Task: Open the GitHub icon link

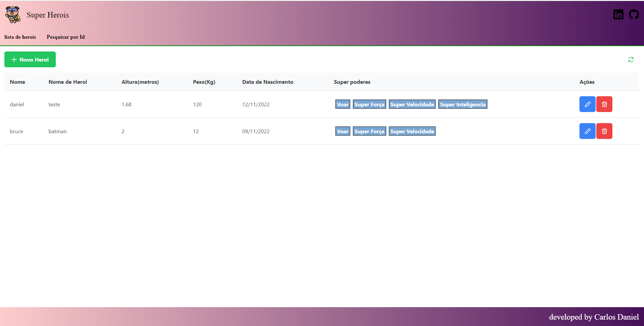Action: (x=634, y=14)
